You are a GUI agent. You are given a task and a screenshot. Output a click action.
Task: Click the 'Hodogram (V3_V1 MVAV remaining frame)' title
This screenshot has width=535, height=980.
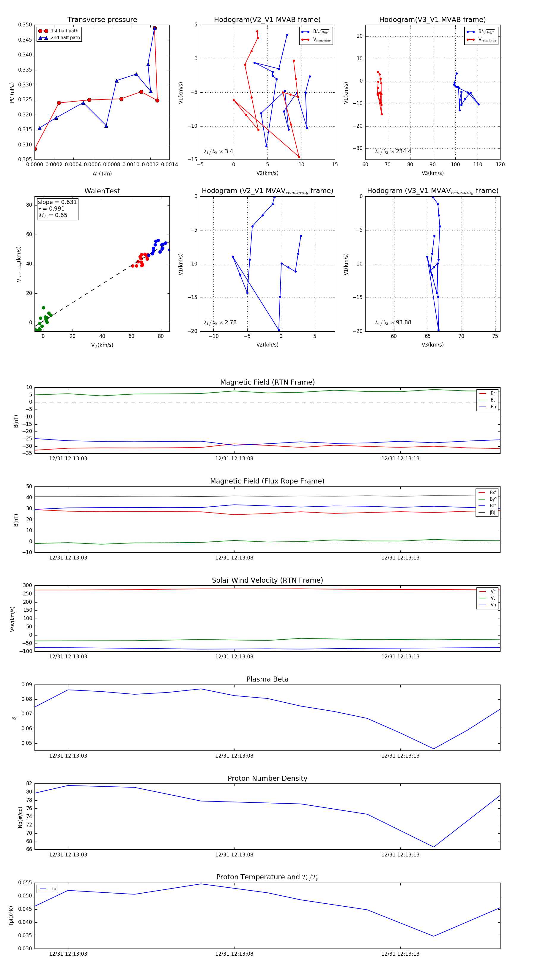(432, 191)
